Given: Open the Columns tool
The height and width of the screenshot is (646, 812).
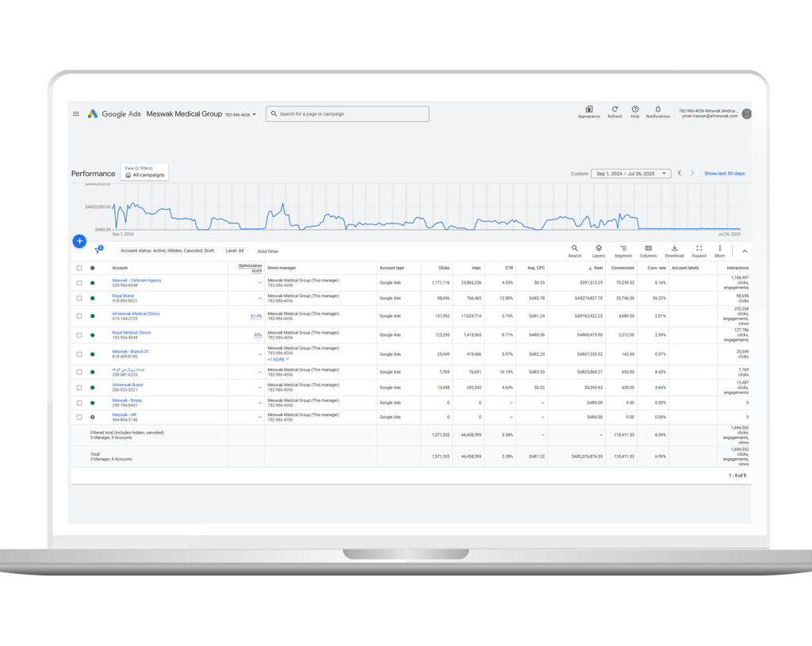Looking at the screenshot, I should click(x=648, y=251).
